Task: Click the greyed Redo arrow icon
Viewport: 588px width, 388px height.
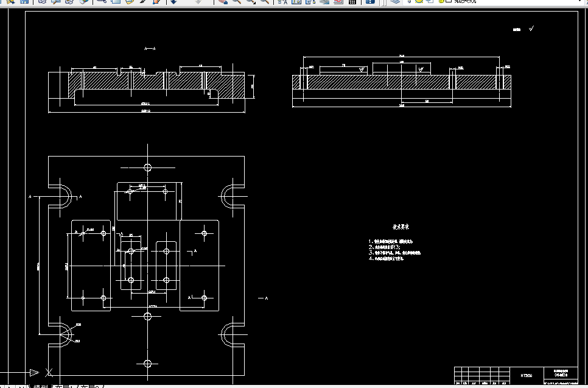Action: [198, 1]
